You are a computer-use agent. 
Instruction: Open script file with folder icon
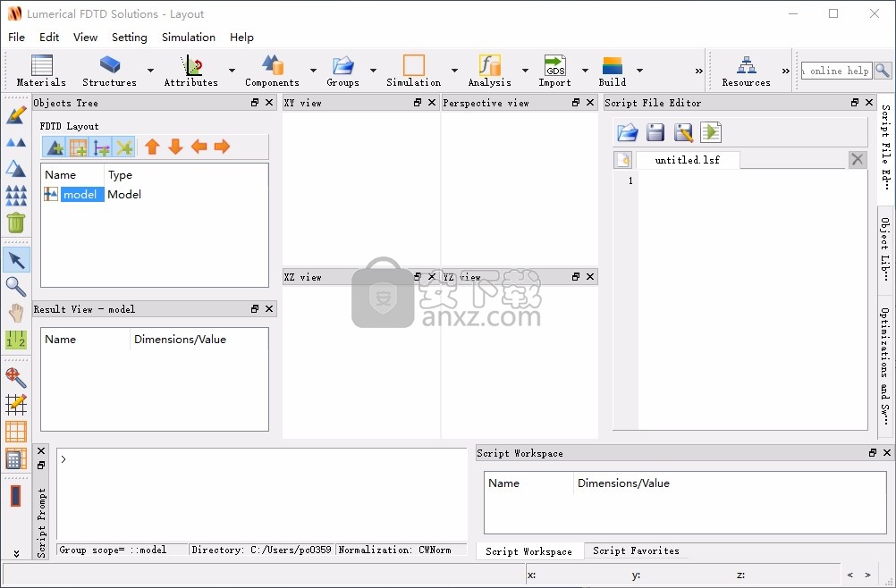[628, 132]
